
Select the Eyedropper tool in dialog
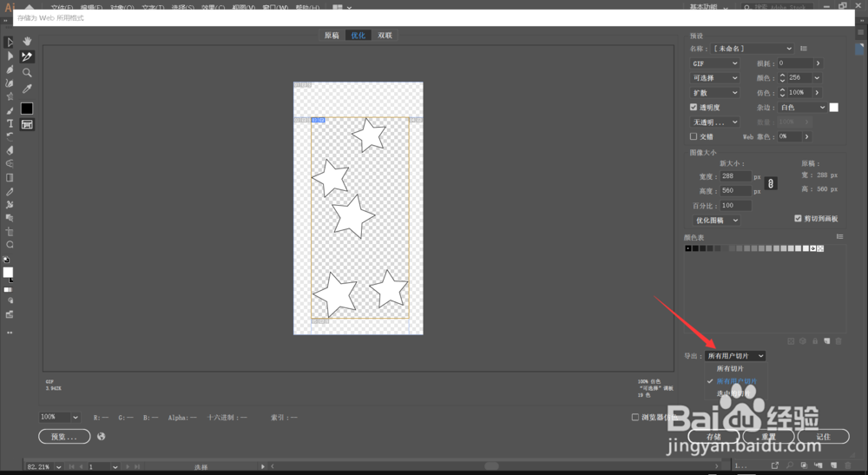point(27,89)
